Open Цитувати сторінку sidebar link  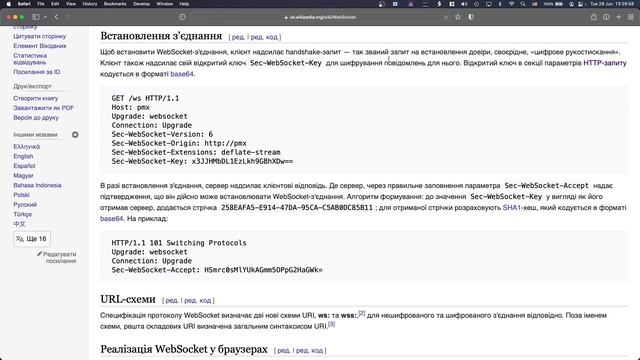(40, 36)
